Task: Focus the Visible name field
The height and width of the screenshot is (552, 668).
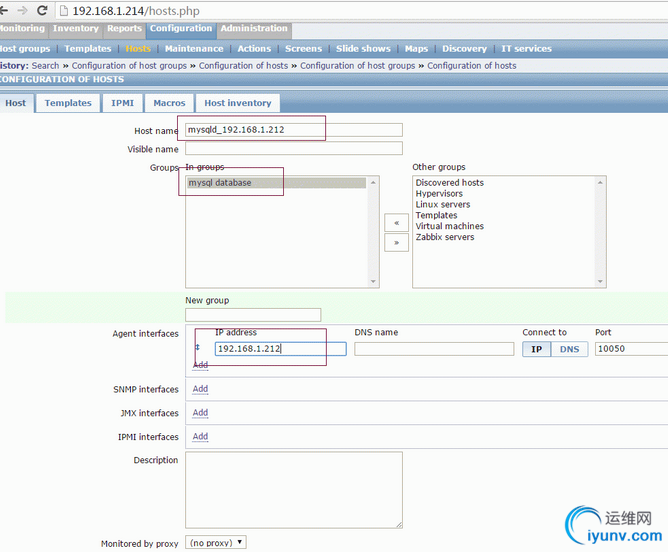Action: coord(294,148)
